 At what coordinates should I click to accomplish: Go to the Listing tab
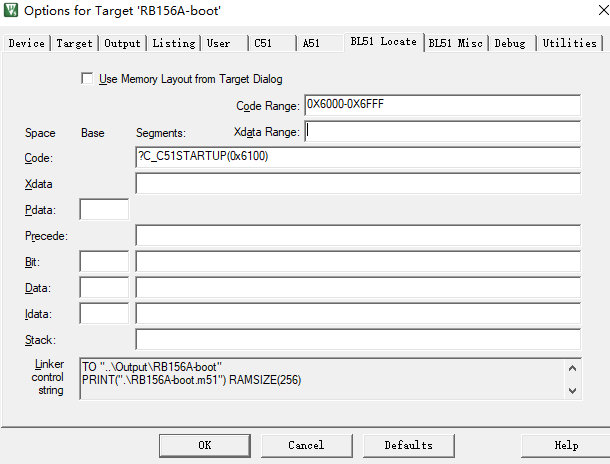pyautogui.click(x=174, y=43)
